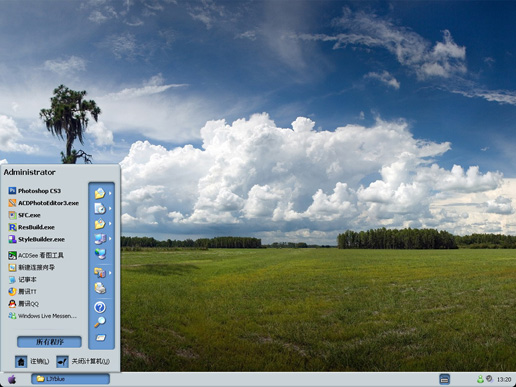
Task: Expand the arrow beside the Control Panel icon
Action: pos(110,273)
